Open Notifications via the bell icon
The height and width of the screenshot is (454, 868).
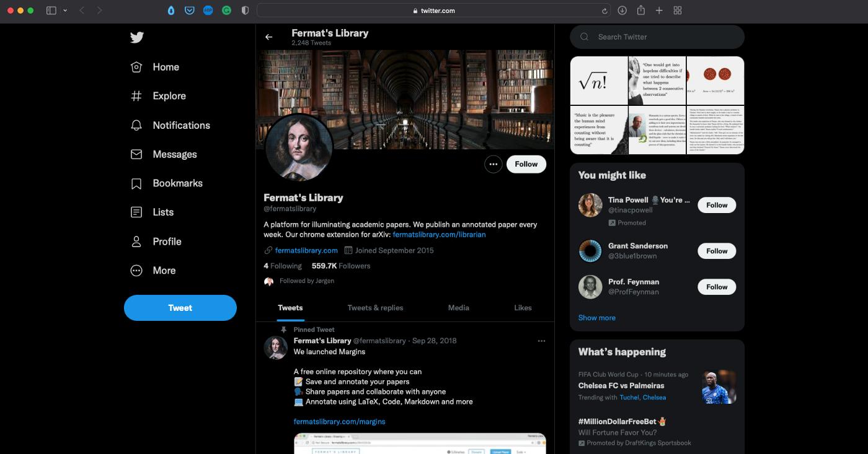pos(136,125)
